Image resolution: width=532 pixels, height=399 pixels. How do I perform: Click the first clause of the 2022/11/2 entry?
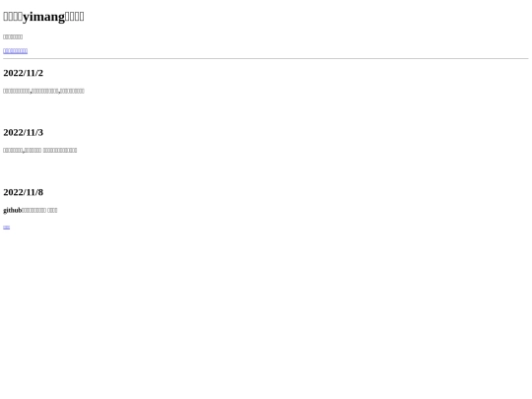click(x=17, y=91)
